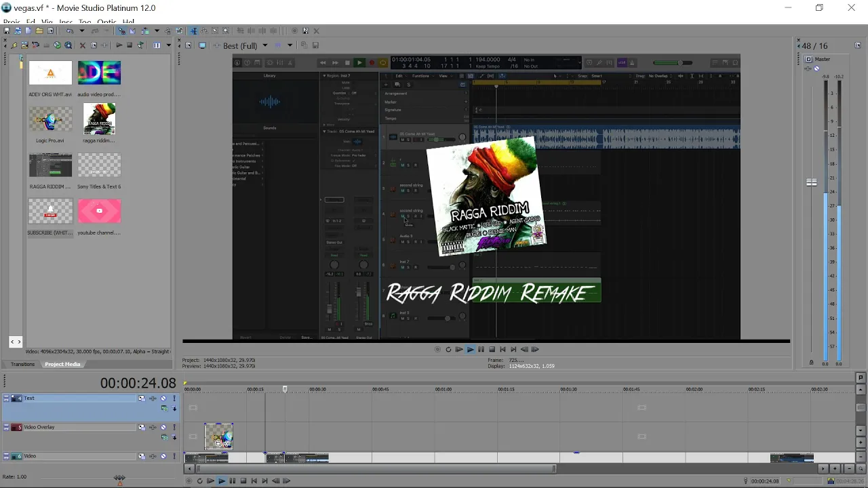868x488 pixels.
Task: Click the timeline horizontal Zoom Out minus button
Action: 849,468
